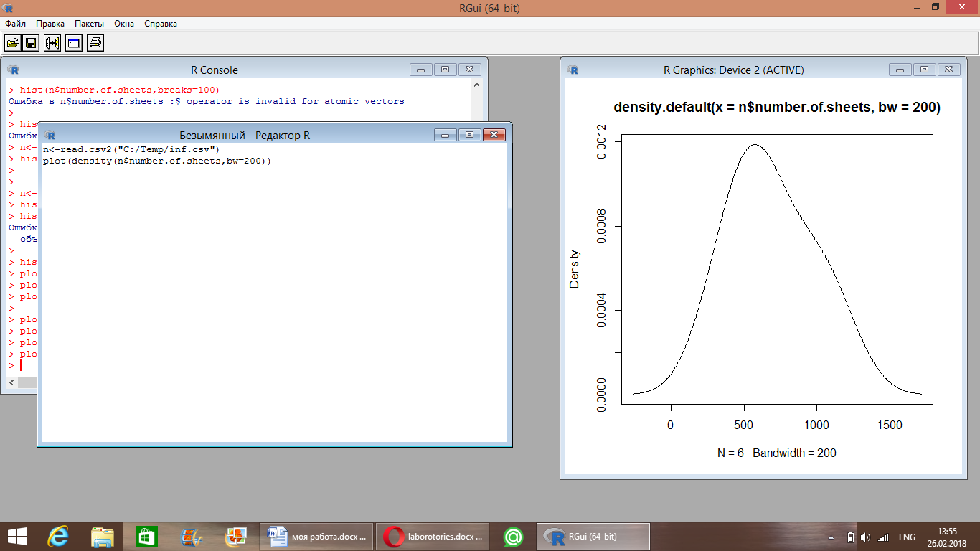This screenshot has width=980, height=551.
Task: Return focus to console toolbar icon
Action: coord(73,44)
